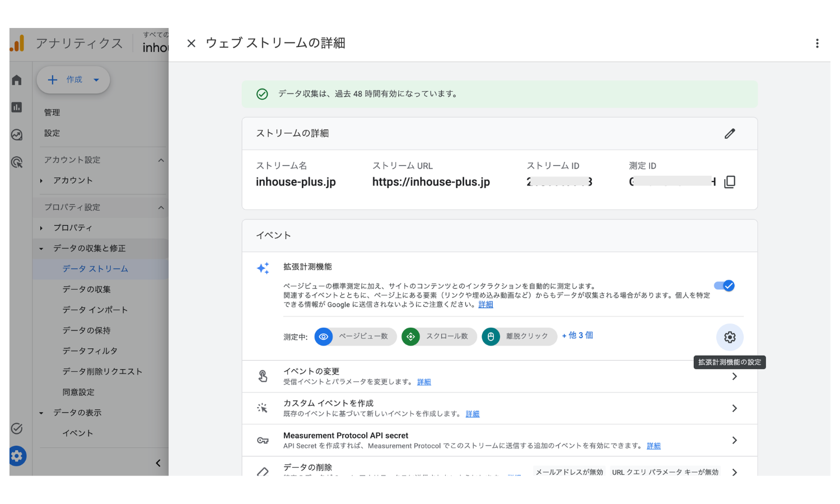840x504 pixels.
Task: Open データの削除 row chevron
Action: pyautogui.click(x=734, y=472)
